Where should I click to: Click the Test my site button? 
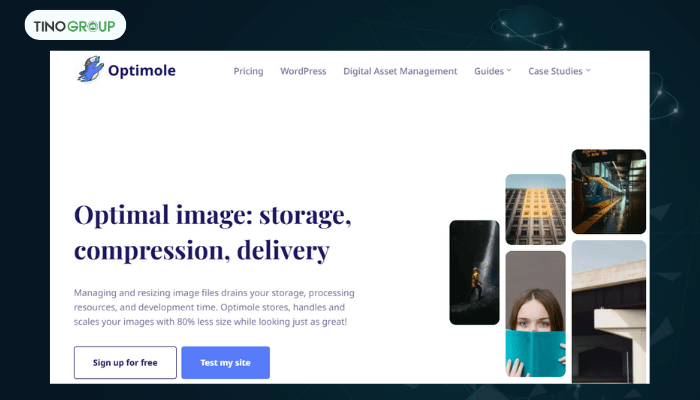tap(225, 362)
